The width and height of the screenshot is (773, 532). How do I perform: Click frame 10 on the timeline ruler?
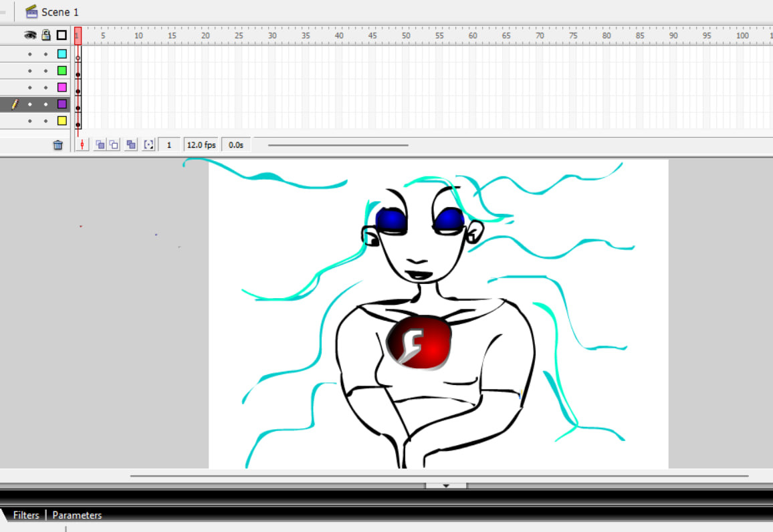click(138, 35)
